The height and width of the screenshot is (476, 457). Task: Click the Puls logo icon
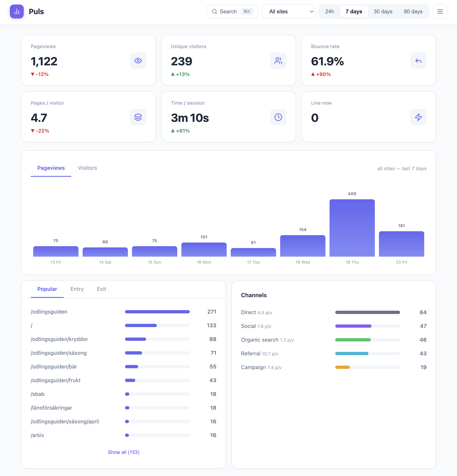tap(17, 11)
